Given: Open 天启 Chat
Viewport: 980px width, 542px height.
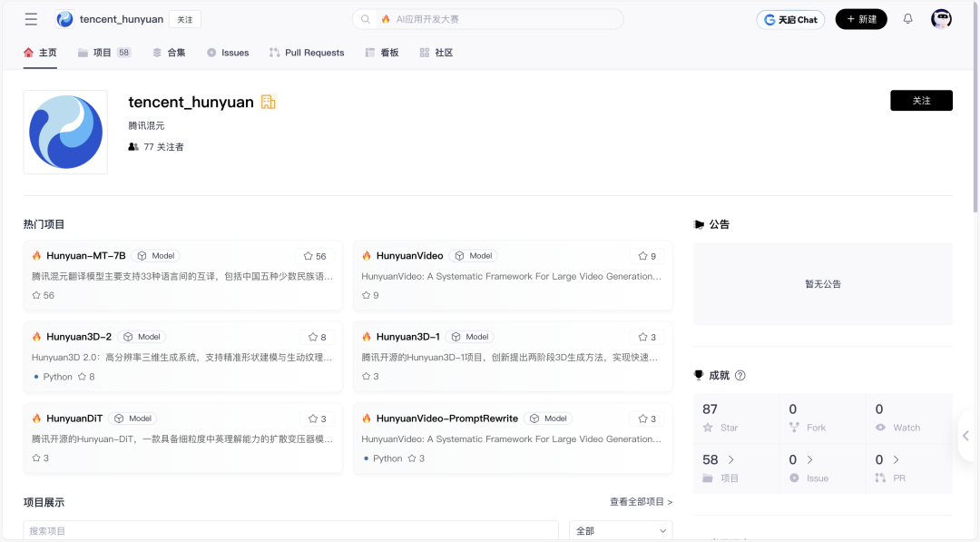Looking at the screenshot, I should [790, 19].
